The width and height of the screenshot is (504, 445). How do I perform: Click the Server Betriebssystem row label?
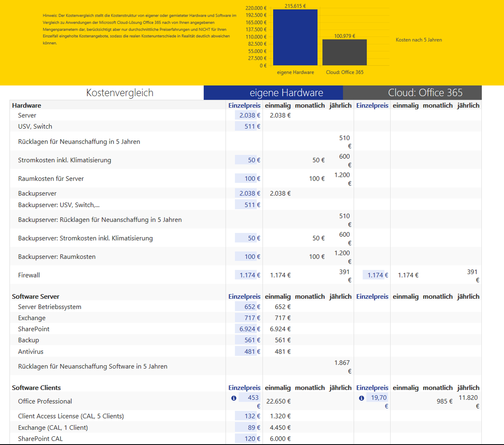(50, 307)
